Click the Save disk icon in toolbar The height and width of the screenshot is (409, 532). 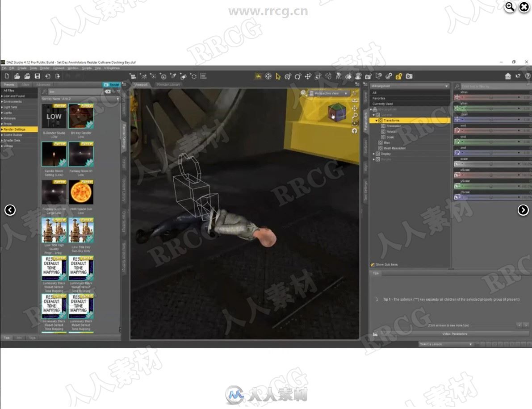pos(38,76)
